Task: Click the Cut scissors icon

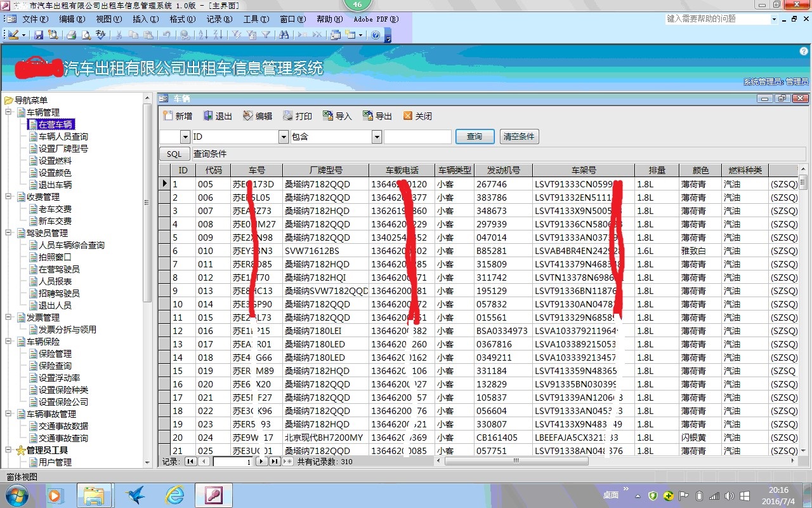Action: [119, 35]
